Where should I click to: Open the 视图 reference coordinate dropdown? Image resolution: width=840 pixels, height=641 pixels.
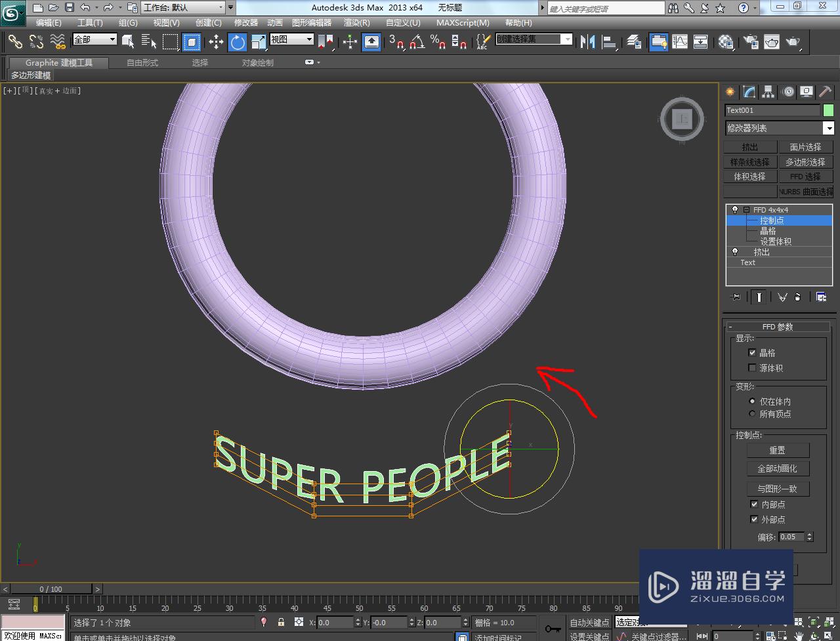292,39
